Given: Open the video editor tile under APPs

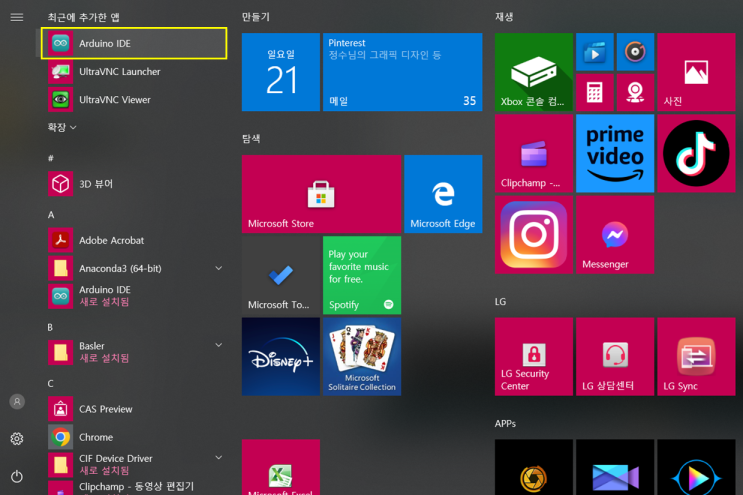Looking at the screenshot, I should coord(615,468).
